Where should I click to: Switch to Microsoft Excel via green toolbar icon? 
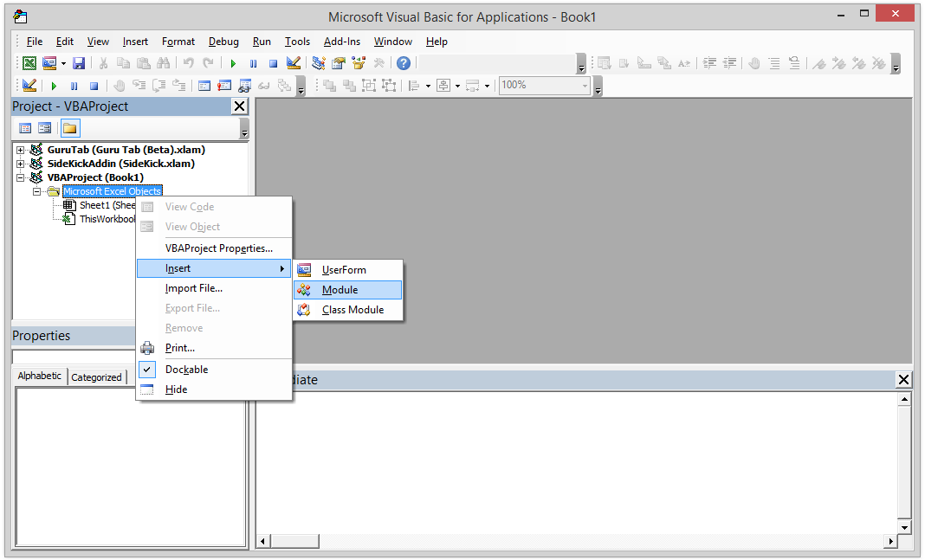29,63
